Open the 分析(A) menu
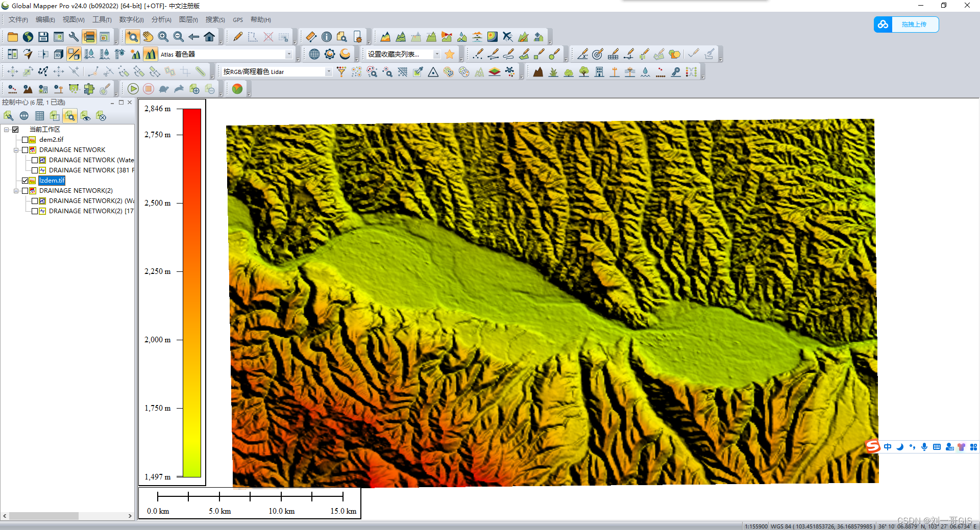 click(161, 19)
